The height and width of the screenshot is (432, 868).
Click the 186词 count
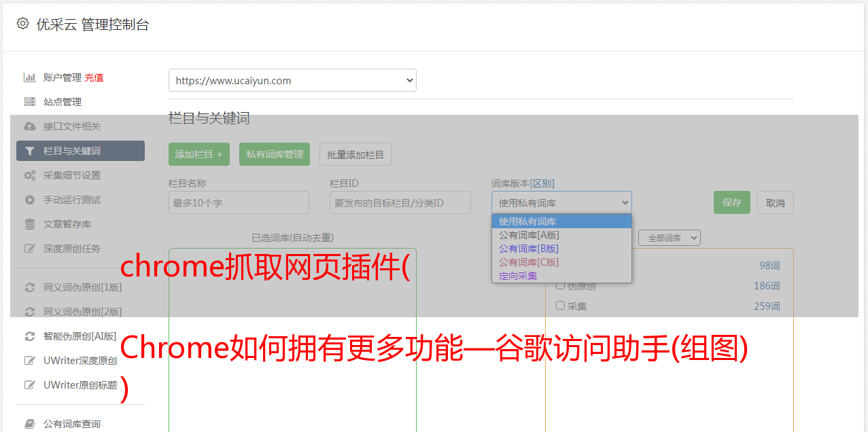click(x=767, y=286)
